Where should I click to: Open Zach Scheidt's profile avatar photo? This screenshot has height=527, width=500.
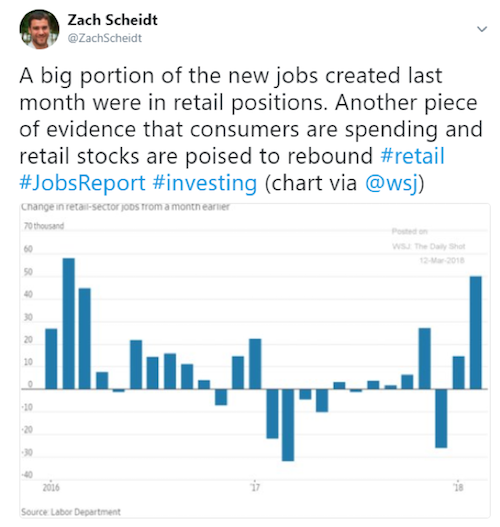40,29
